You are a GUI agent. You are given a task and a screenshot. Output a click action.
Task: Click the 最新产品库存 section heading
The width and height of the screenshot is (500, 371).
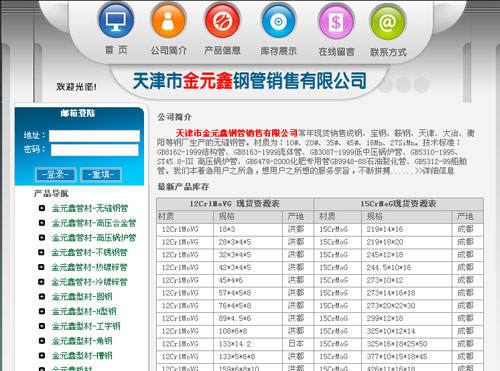click(183, 187)
